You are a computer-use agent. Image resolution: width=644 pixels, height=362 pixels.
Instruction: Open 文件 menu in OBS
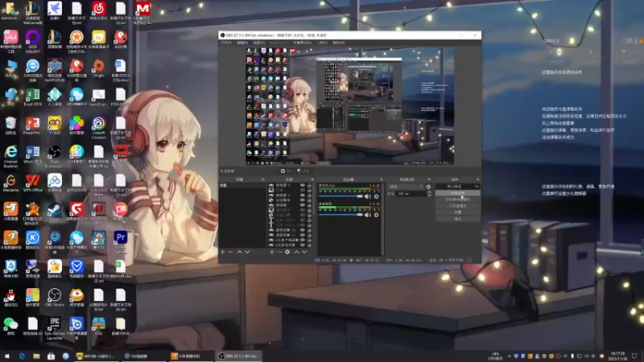[226, 43]
